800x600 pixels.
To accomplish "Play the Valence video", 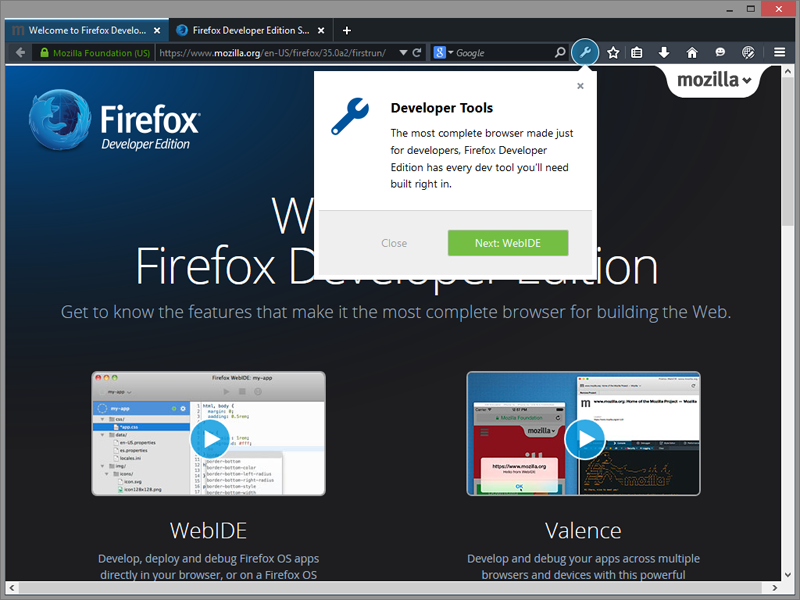I will [585, 439].
